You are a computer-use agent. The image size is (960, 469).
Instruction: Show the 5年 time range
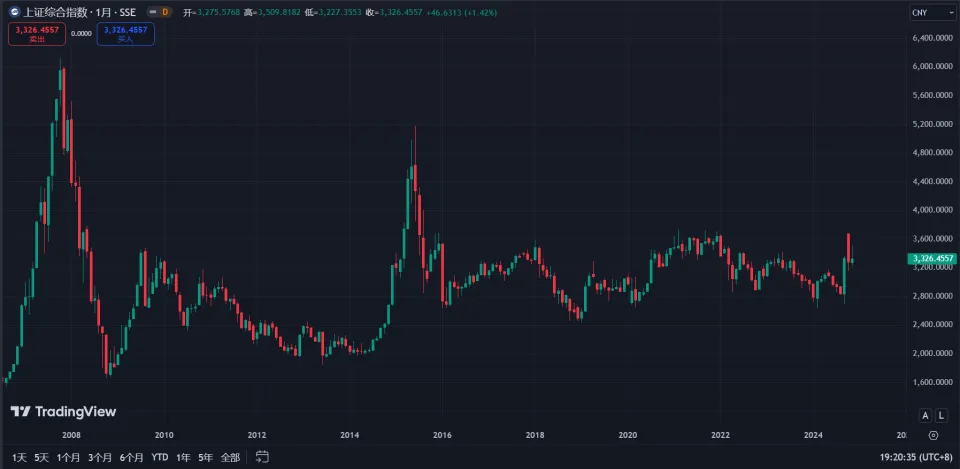205,457
